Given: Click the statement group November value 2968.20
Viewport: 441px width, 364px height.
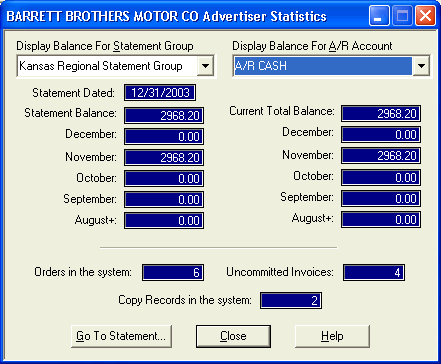Looking at the screenshot, I should (164, 157).
